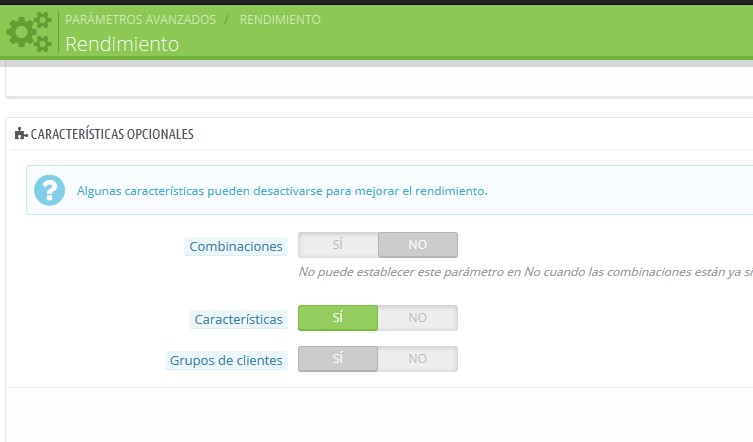Click the 'Algunas características pueden desactivarse' info text

coord(282,191)
